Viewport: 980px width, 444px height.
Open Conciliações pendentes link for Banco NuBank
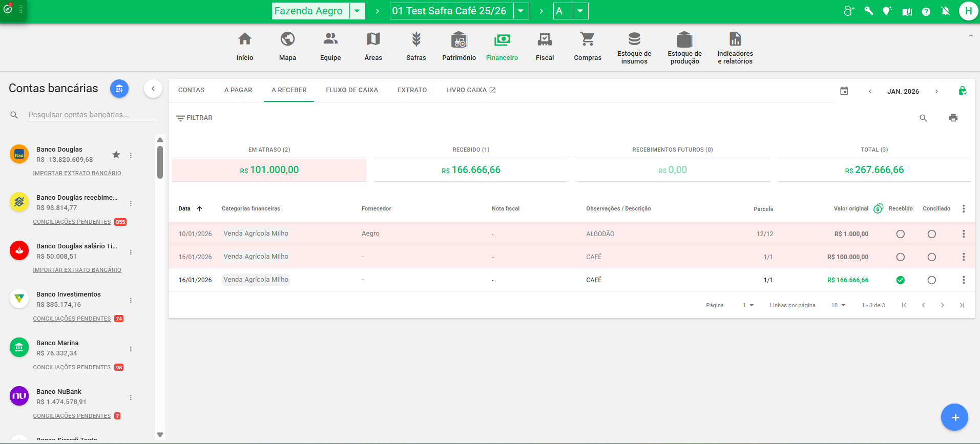click(x=72, y=416)
